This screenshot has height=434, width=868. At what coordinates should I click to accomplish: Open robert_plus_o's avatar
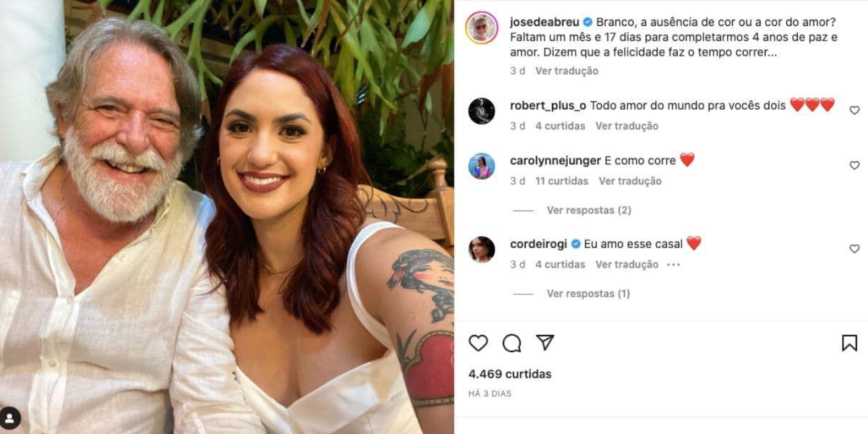(x=482, y=111)
